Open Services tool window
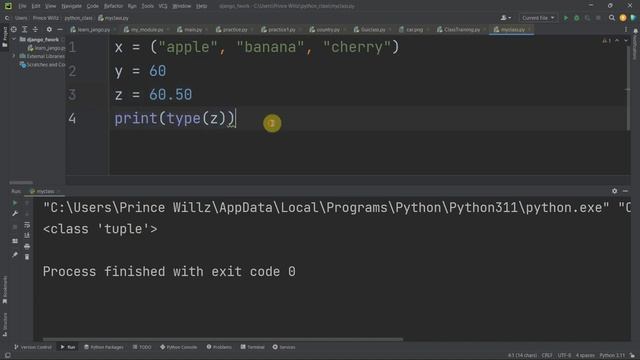Image resolution: width=640 pixels, height=360 pixels. tap(284, 347)
